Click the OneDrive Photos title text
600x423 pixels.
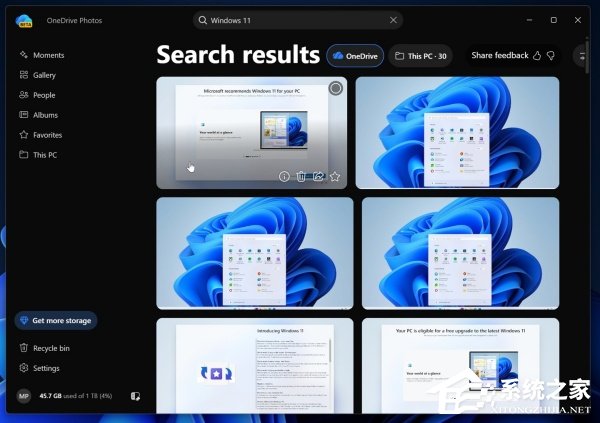[74, 20]
